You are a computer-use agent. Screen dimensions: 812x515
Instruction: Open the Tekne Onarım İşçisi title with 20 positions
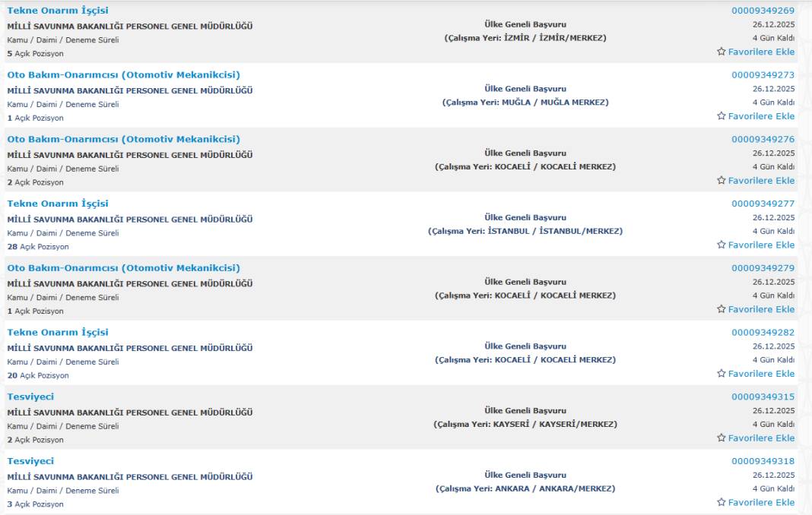[x=58, y=332]
